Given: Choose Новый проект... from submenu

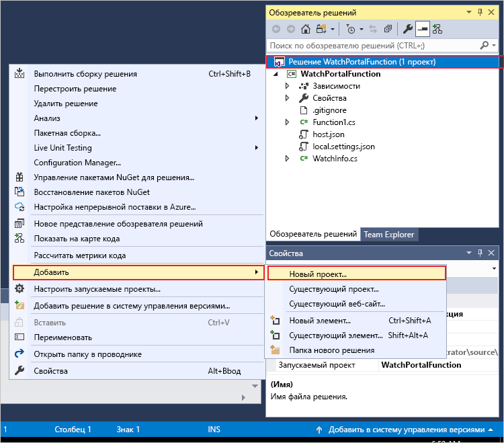Looking at the screenshot, I should 357,274.
